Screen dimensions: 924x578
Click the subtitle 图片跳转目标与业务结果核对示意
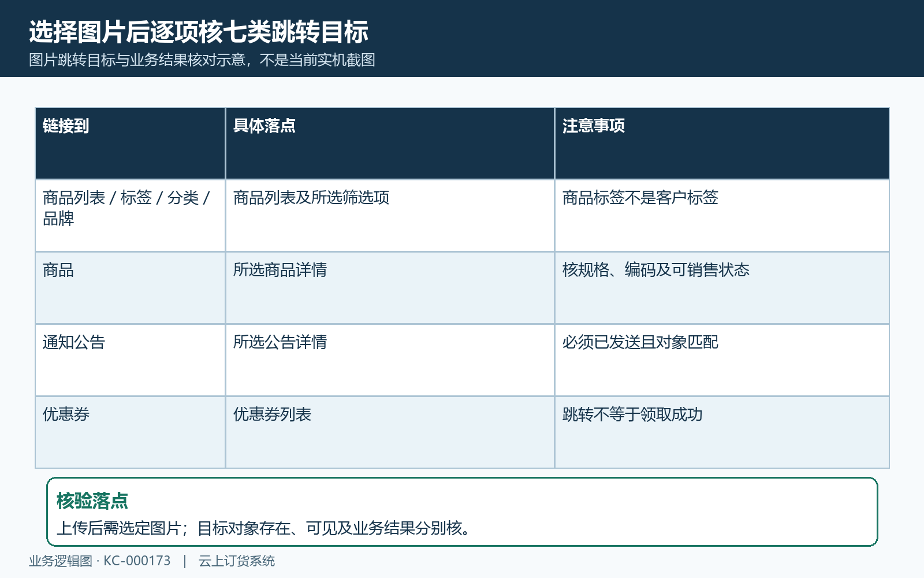[x=137, y=60]
